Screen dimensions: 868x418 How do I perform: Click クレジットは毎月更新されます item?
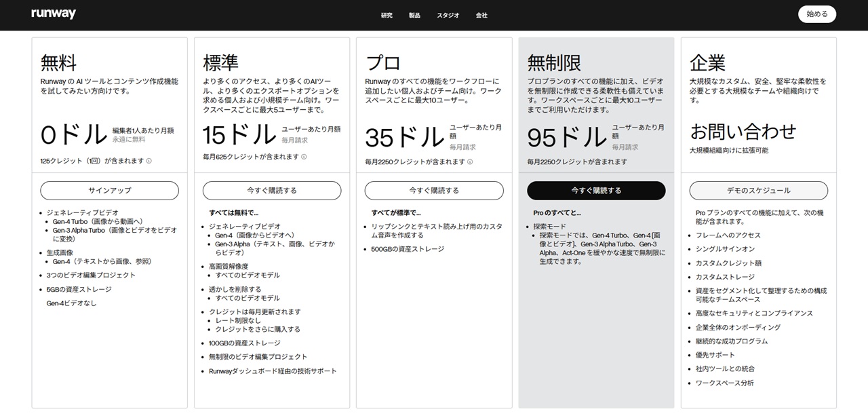tap(255, 312)
